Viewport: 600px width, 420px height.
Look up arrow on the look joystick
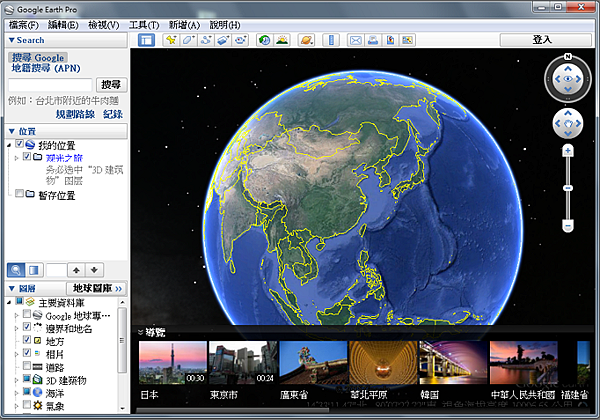click(568, 69)
